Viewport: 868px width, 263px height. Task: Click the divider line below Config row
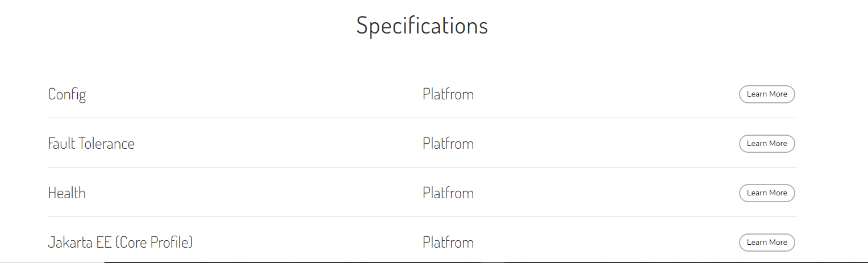tap(422, 118)
